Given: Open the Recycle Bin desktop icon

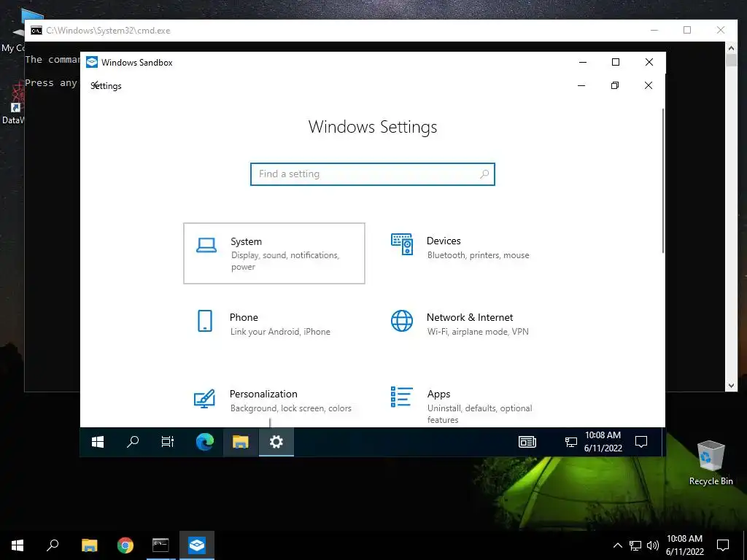Looking at the screenshot, I should (711, 463).
